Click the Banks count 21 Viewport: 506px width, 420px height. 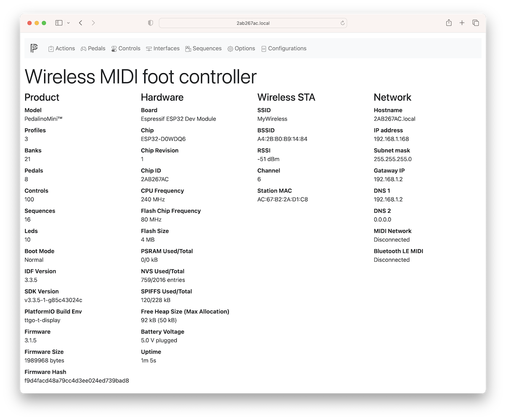click(27, 159)
